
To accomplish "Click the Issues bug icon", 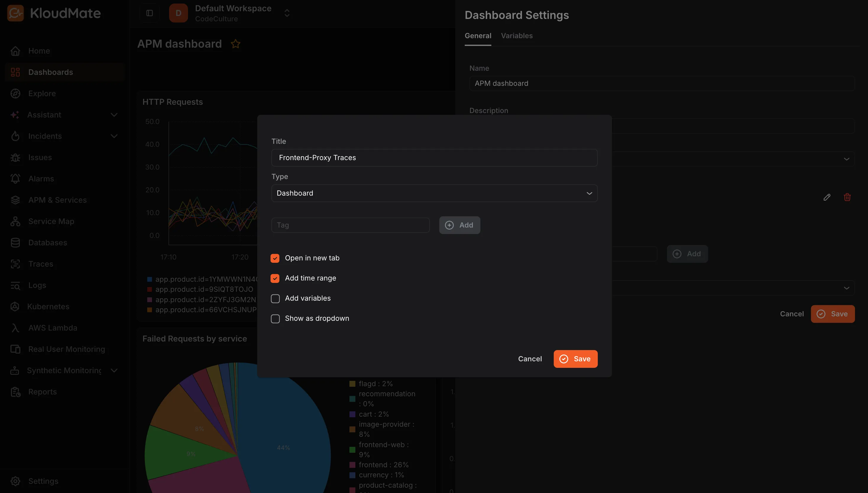I will tap(15, 157).
